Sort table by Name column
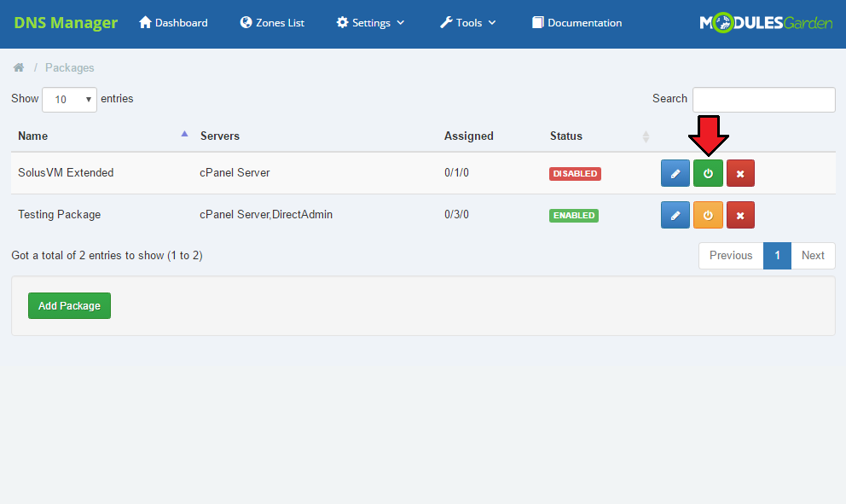Screen dimensions: 846x504 (x=102, y=136)
